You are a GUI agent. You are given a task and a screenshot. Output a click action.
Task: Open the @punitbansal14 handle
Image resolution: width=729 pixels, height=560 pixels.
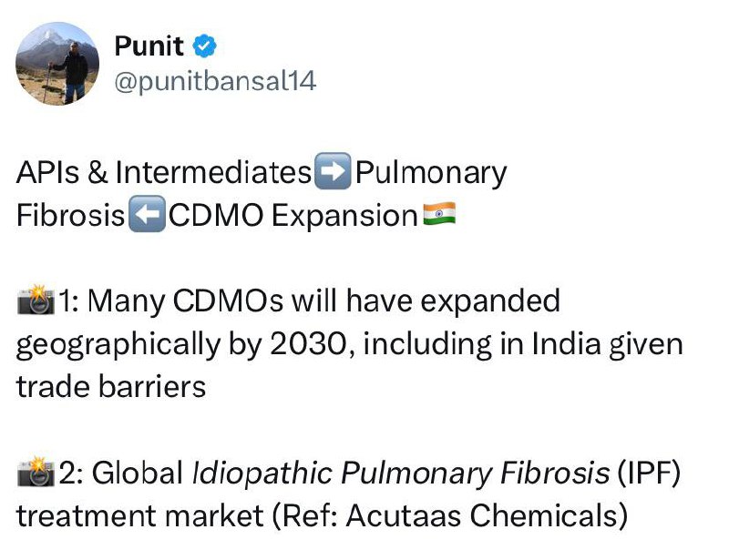tap(215, 81)
